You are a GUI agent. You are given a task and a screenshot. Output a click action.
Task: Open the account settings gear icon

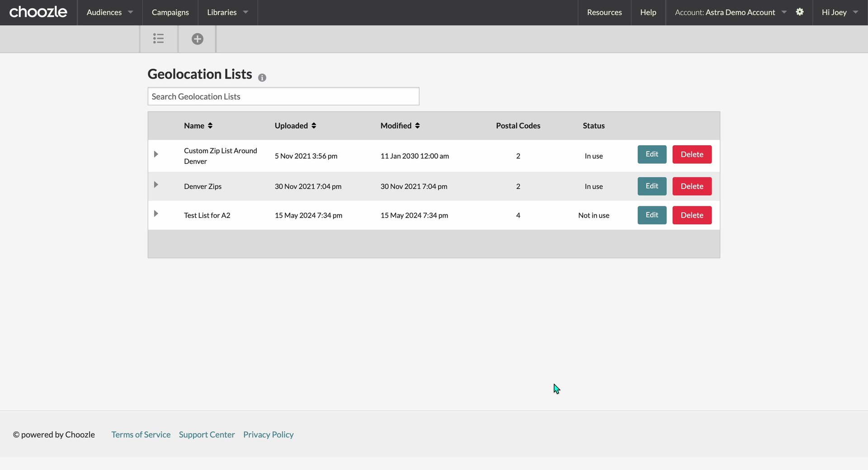click(x=800, y=12)
